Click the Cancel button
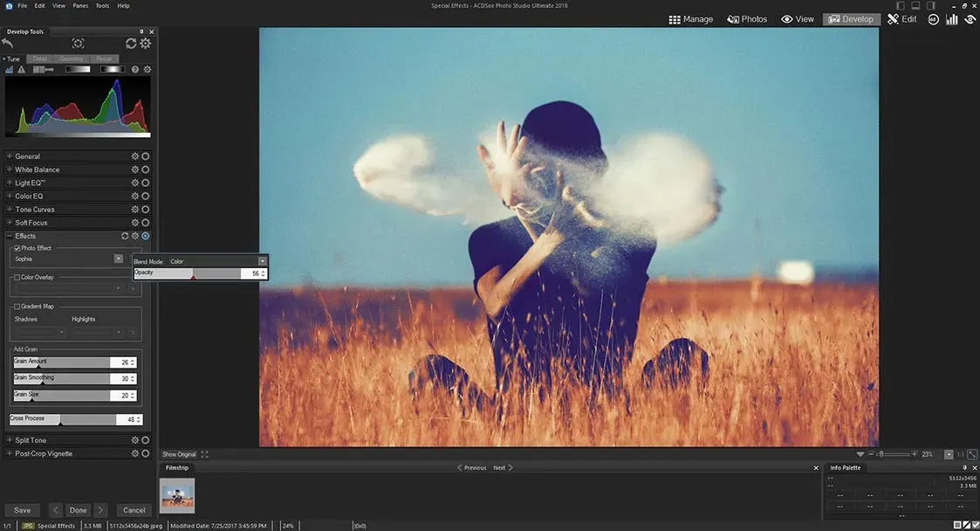The image size is (980, 531). [134, 510]
